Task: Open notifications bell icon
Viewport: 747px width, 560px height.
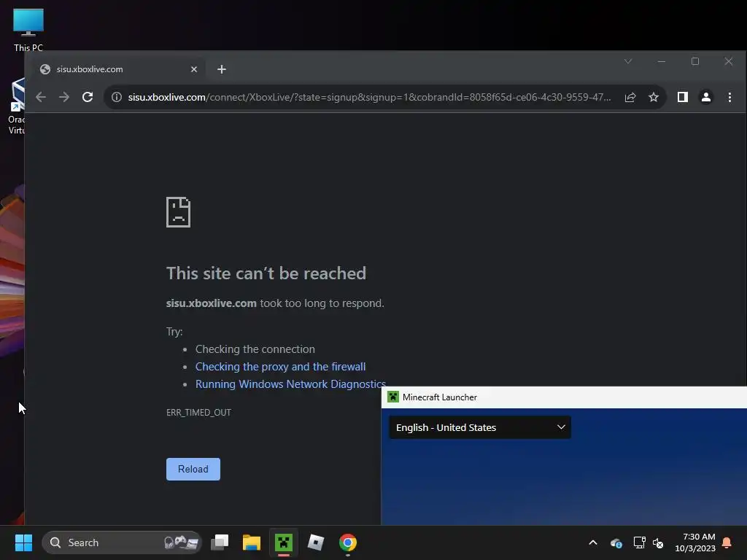Action: click(727, 542)
